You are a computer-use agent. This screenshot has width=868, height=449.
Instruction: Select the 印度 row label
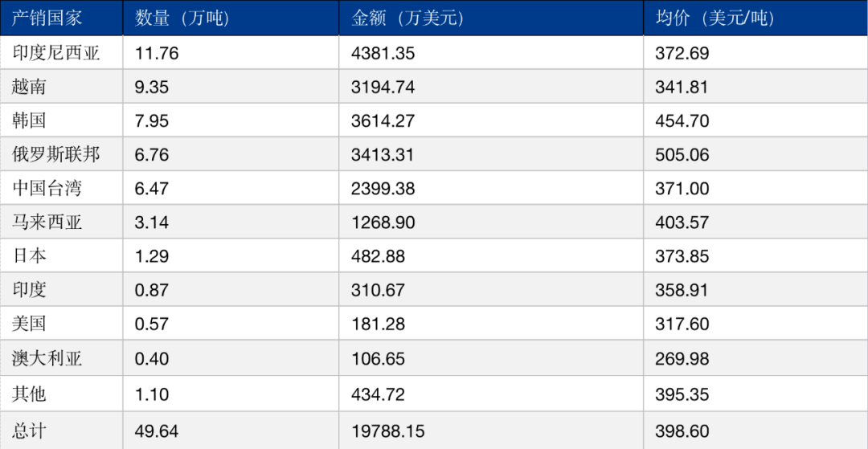point(30,290)
